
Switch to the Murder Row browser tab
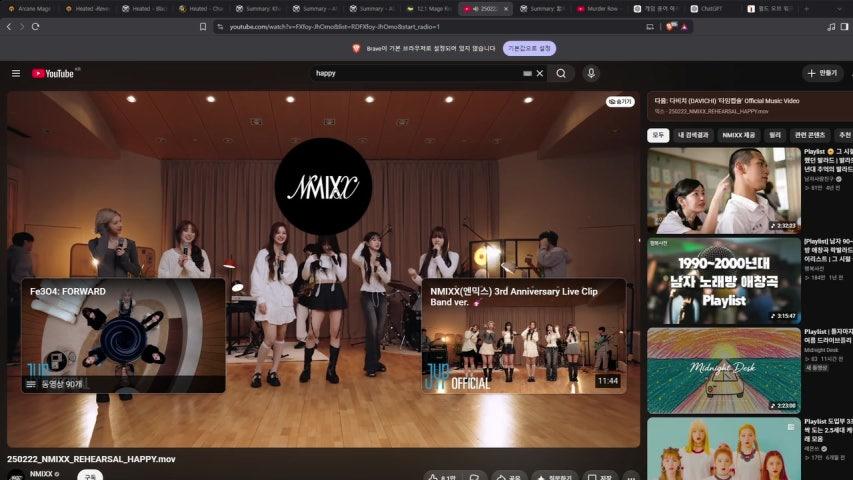pyautogui.click(x=597, y=9)
